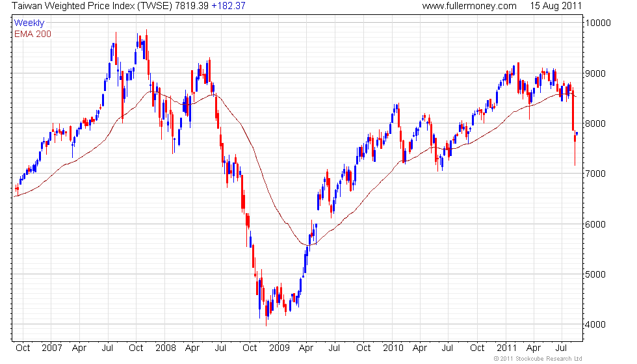Click the 10000 y-axis label
The width and height of the screenshot is (637, 364).
597,23
